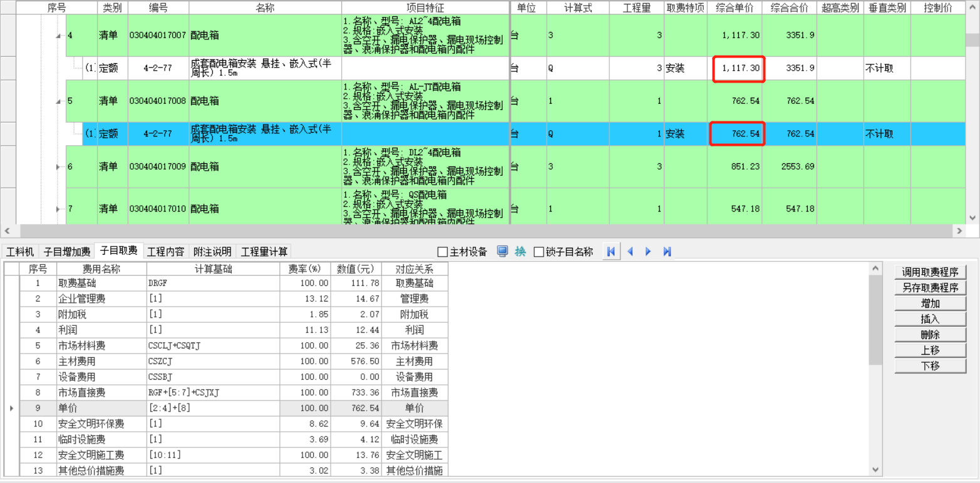
Task: Click fee table scrollbar up arrow
Action: point(875,268)
